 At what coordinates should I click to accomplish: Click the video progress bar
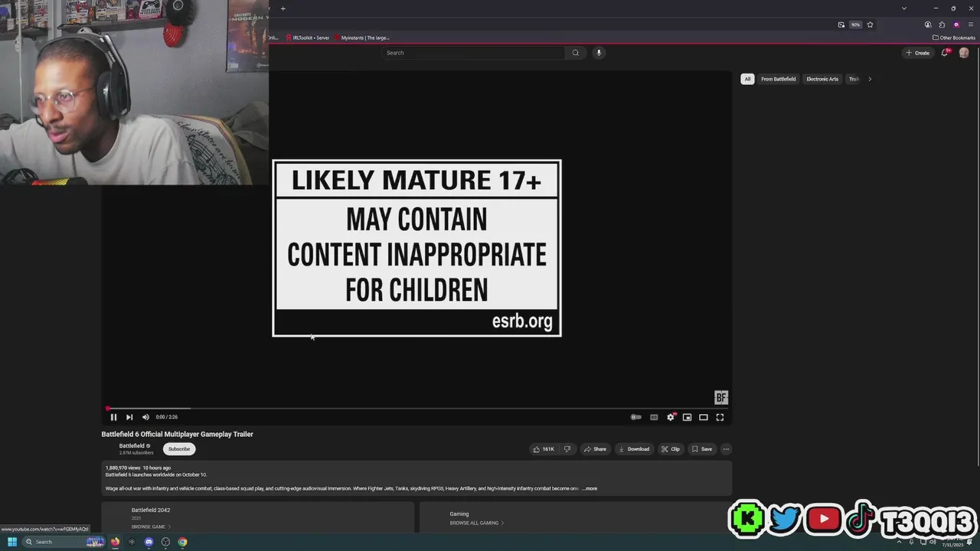[418, 409]
